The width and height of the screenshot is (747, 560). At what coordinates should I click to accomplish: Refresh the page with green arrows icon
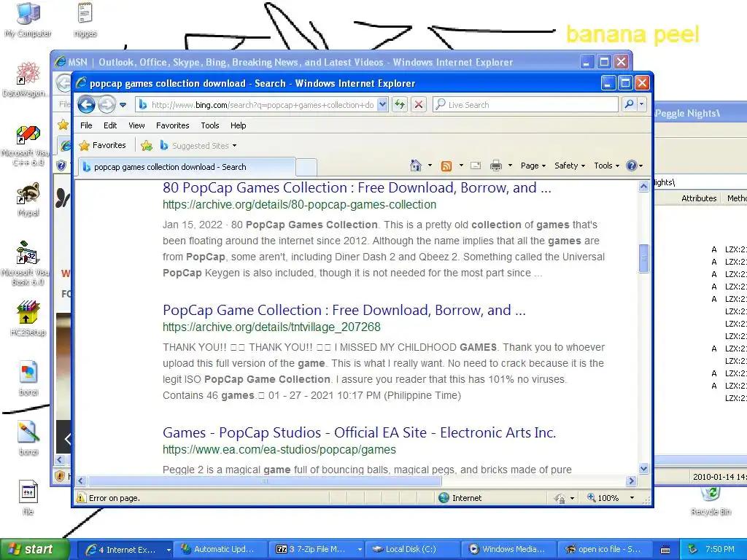click(400, 105)
